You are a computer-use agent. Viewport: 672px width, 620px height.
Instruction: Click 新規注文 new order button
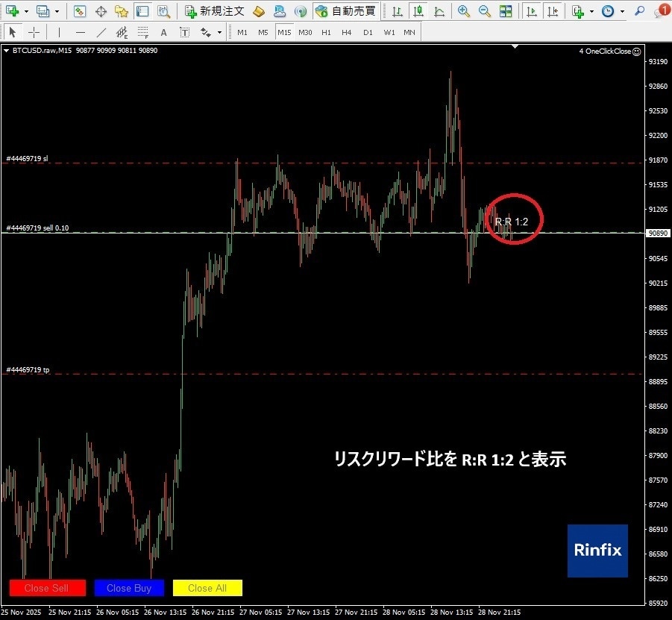pos(215,11)
